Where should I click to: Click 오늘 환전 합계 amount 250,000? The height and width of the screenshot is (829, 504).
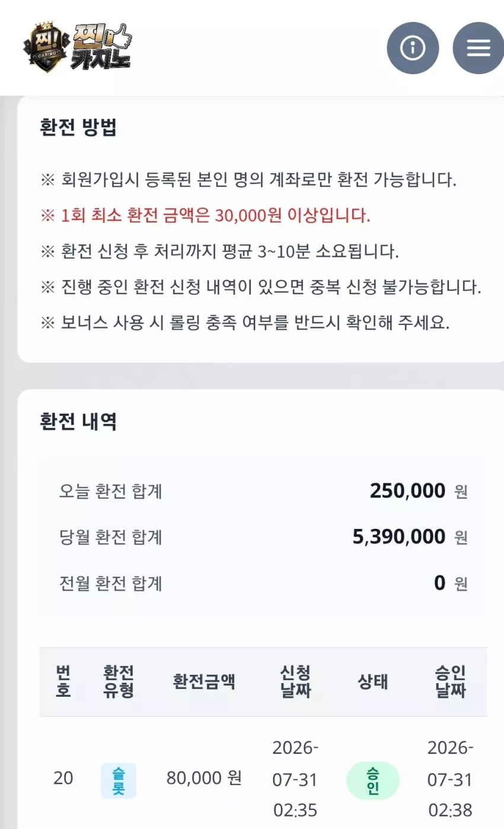click(407, 491)
